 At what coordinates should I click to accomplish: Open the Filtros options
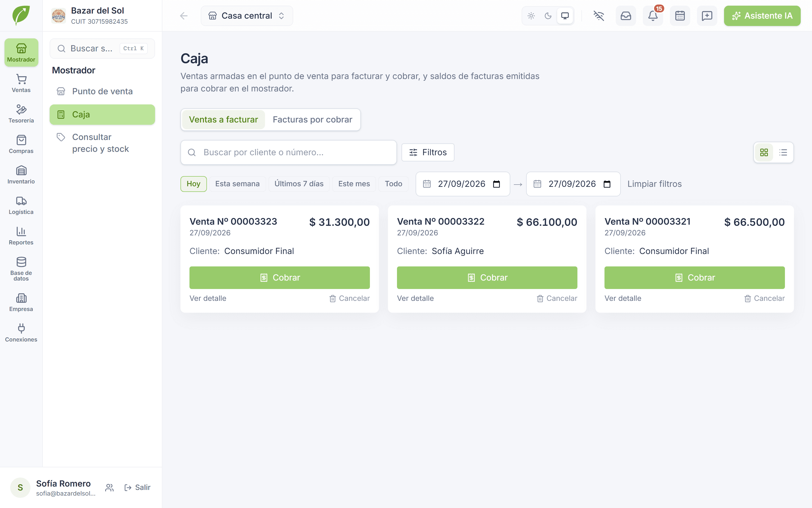coord(428,152)
